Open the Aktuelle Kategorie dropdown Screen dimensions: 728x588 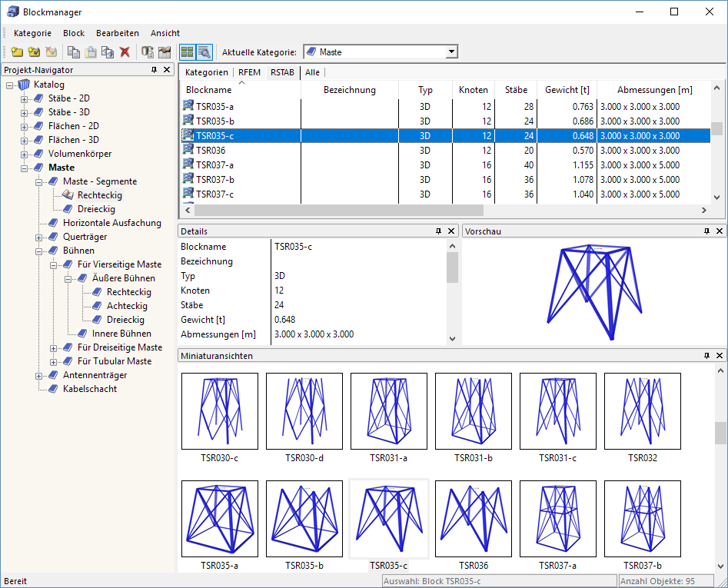coord(452,52)
